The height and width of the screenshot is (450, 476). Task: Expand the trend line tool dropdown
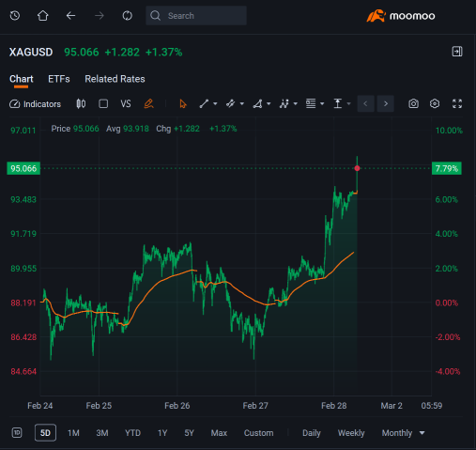click(x=215, y=103)
